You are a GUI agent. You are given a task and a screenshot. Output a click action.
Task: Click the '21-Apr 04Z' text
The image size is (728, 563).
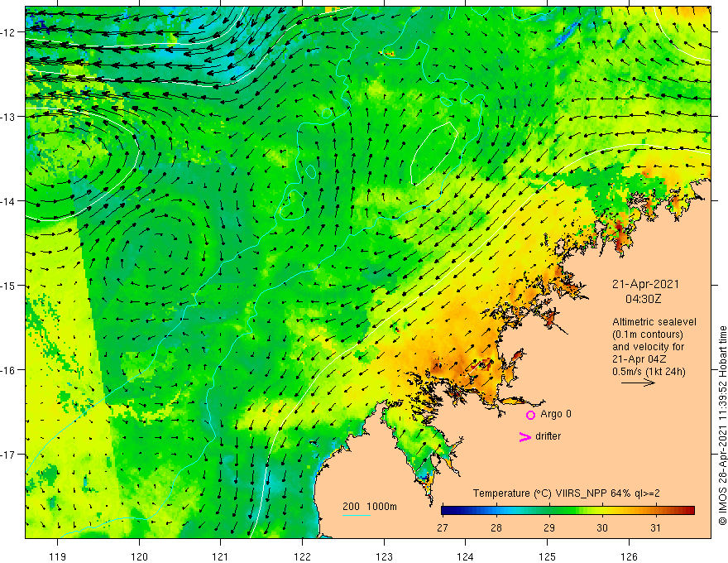639,359
